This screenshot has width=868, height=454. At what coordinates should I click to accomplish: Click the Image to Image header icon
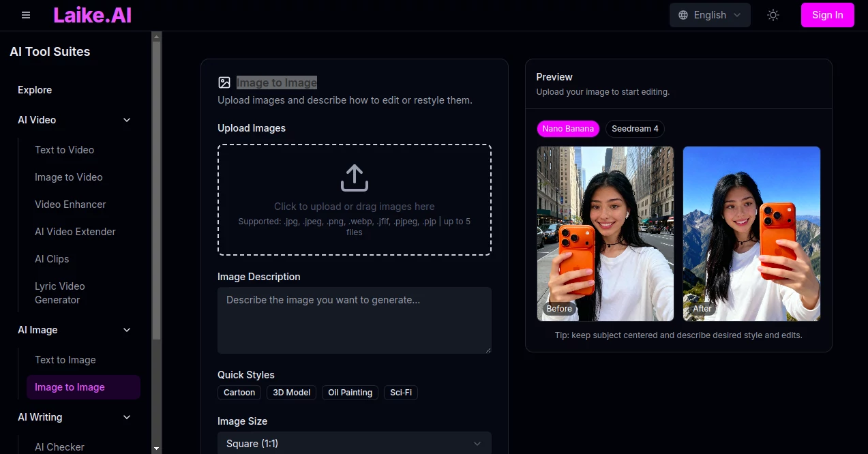224,82
